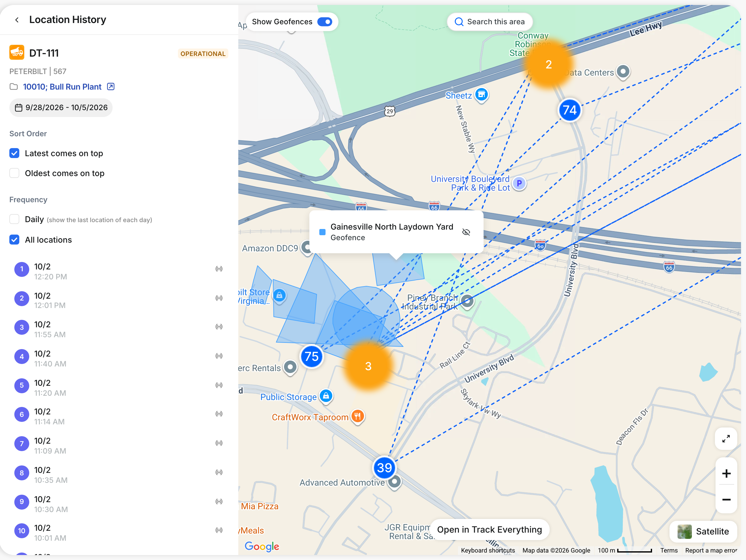The width and height of the screenshot is (746, 560).
Task: Select location entry 10 at 10:01 AM
Action: click(x=119, y=532)
